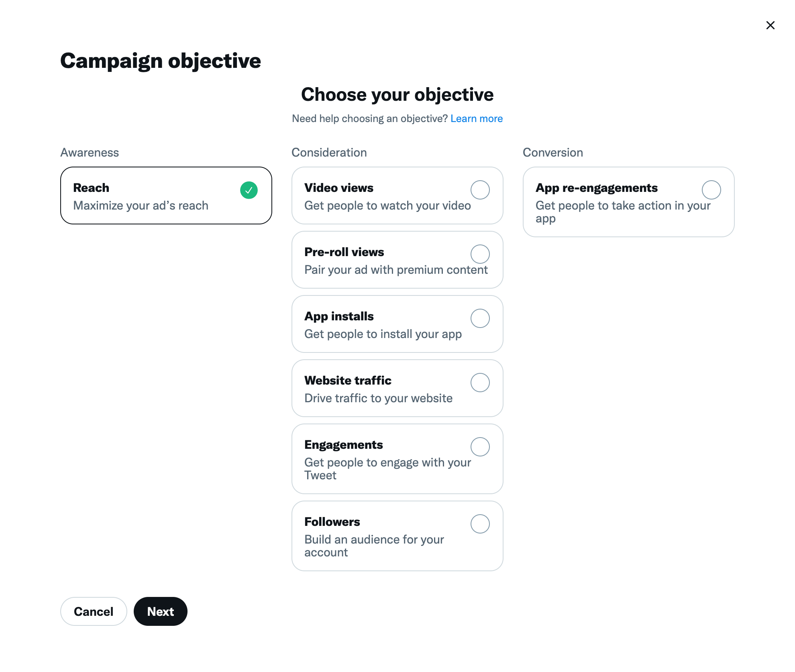
Task: Open the Learn more link
Action: pyautogui.click(x=476, y=119)
